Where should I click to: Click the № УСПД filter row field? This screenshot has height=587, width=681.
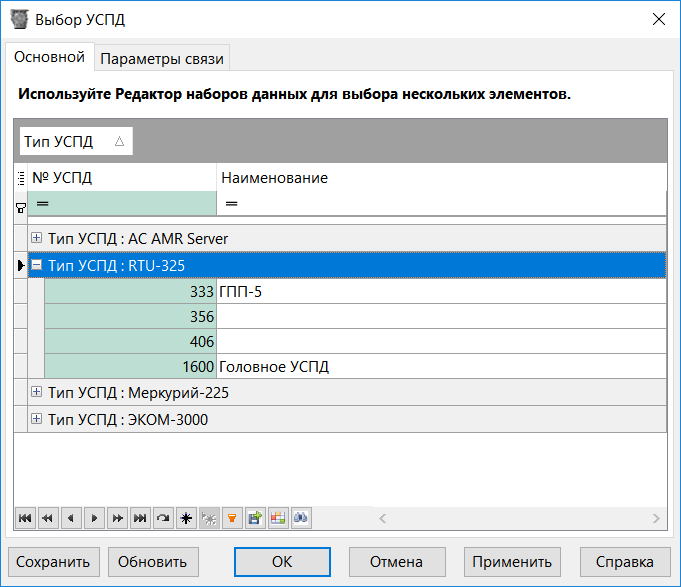point(123,204)
